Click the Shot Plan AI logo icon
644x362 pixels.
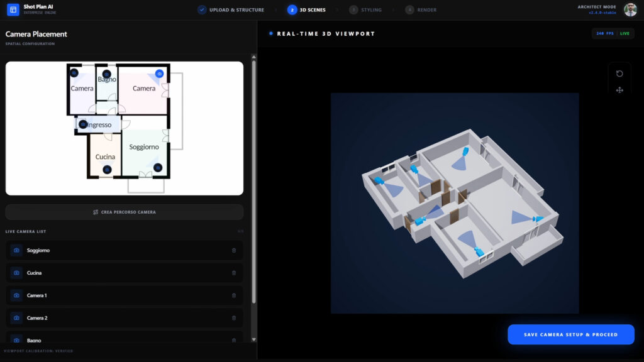point(13,9)
